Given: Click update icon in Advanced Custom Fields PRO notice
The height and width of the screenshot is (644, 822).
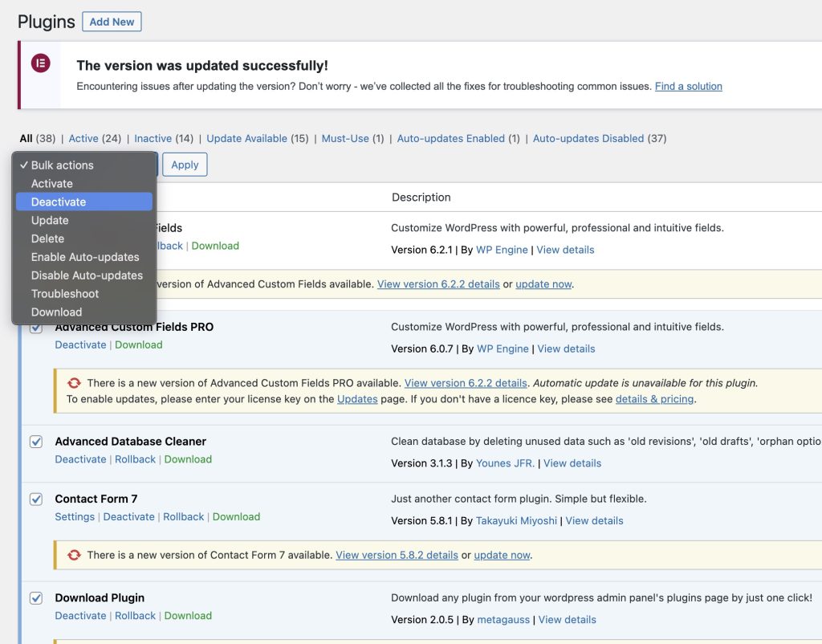Looking at the screenshot, I should pyautogui.click(x=74, y=383).
